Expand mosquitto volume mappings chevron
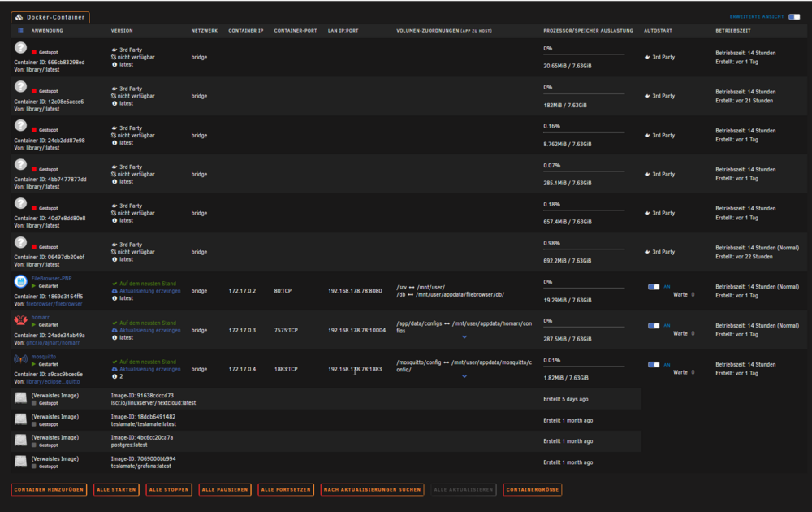 tap(464, 376)
